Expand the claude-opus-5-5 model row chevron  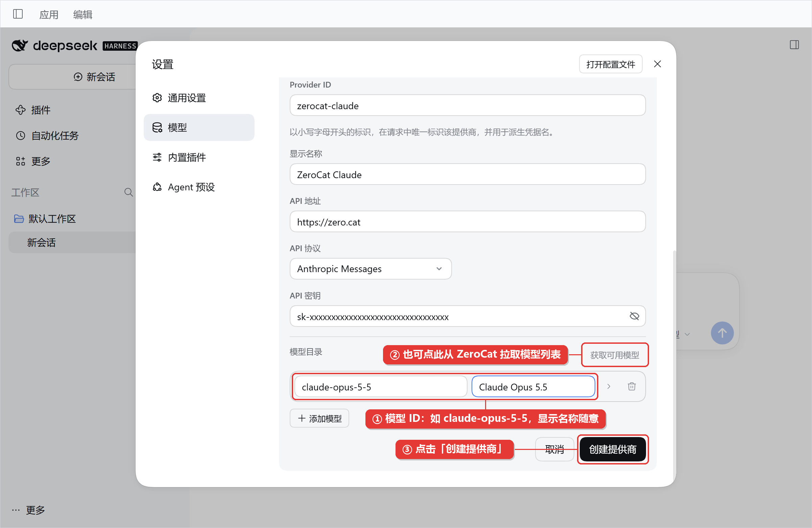click(x=608, y=386)
